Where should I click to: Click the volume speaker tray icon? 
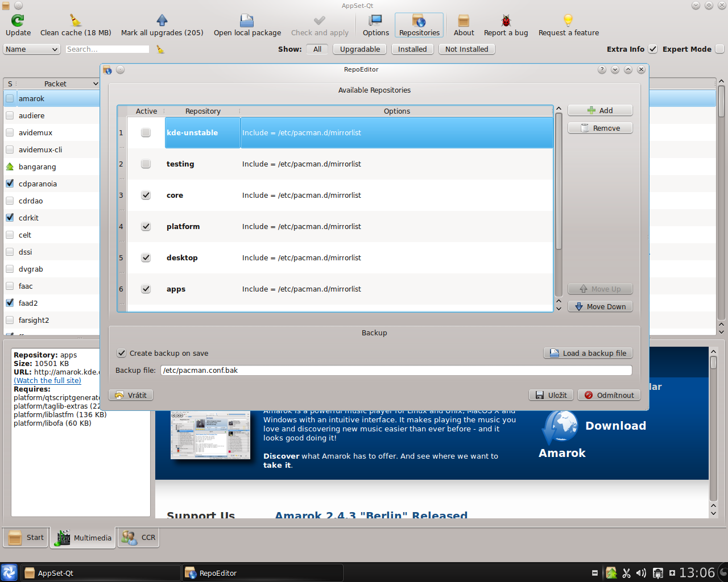click(x=641, y=573)
